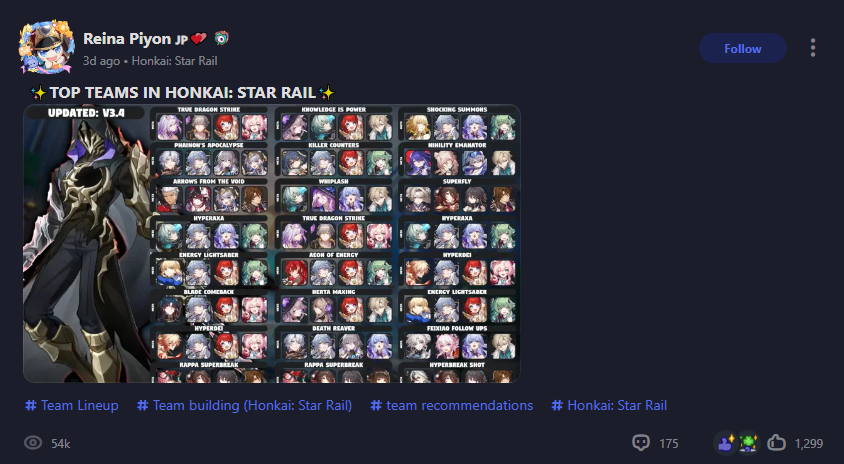
Task: Open the Team building (Honkai: Star Rail) tag
Action: (244, 405)
